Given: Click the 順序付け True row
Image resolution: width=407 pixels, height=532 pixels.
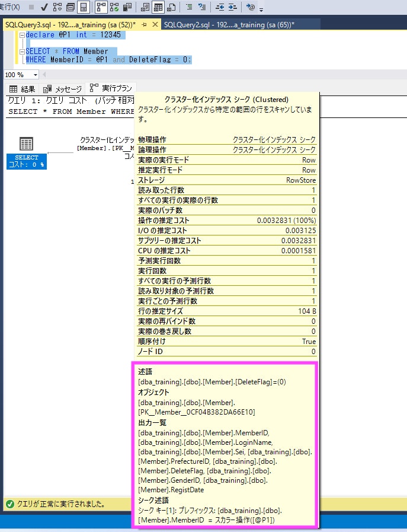Looking at the screenshot, I should [226, 341].
